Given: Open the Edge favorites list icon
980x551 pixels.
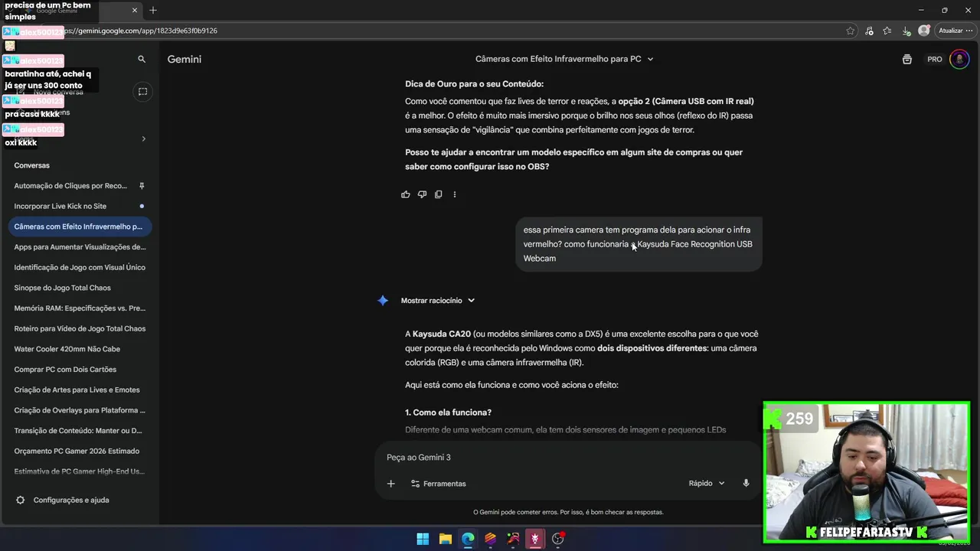Looking at the screenshot, I should (x=887, y=31).
